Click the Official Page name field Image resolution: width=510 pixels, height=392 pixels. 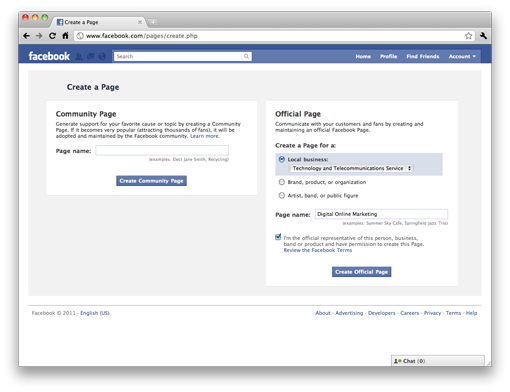(x=381, y=214)
